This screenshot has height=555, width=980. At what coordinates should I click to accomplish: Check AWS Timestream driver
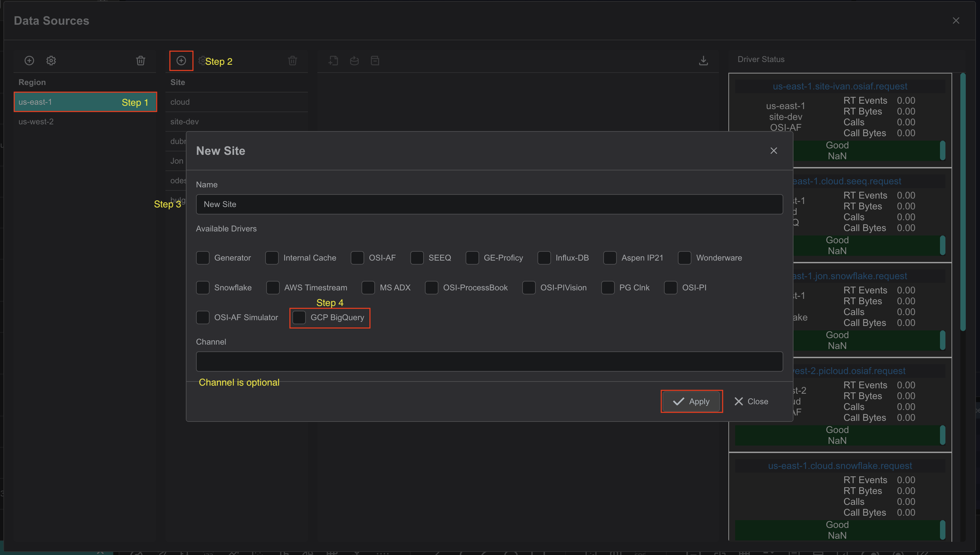[x=273, y=288]
